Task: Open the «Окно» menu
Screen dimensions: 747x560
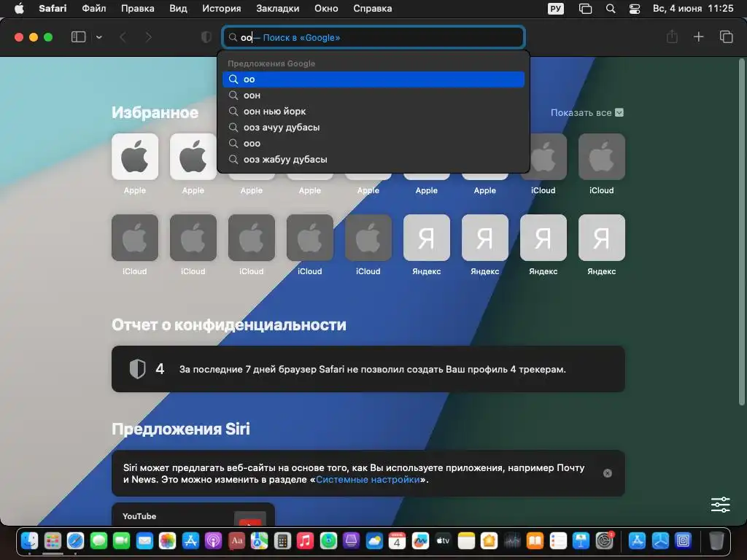Action: tap(326, 9)
